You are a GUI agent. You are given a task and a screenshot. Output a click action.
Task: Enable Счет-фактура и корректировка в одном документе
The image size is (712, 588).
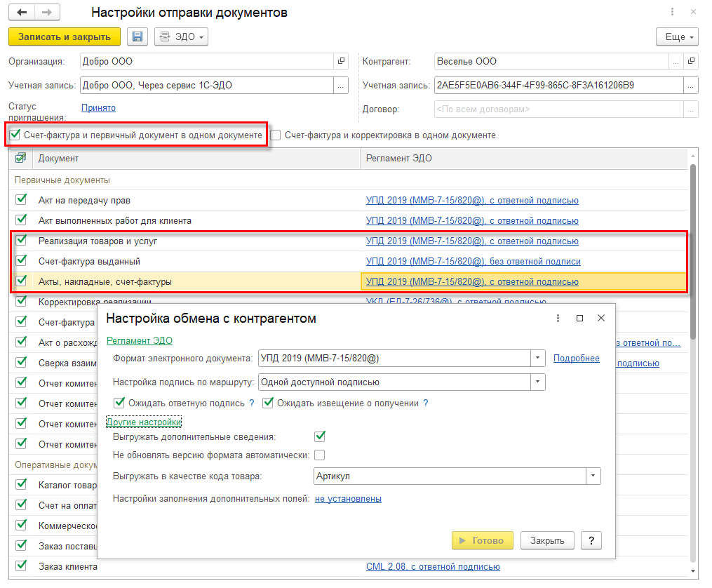(275, 135)
